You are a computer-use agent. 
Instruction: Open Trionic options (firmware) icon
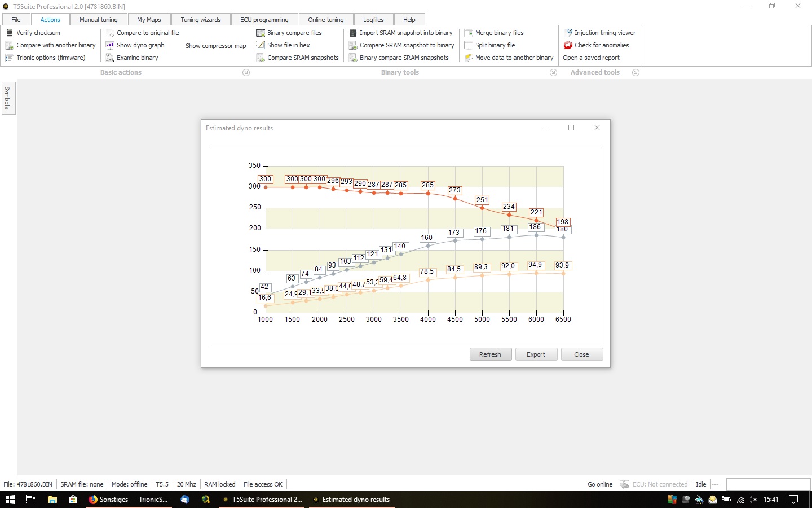click(9, 58)
